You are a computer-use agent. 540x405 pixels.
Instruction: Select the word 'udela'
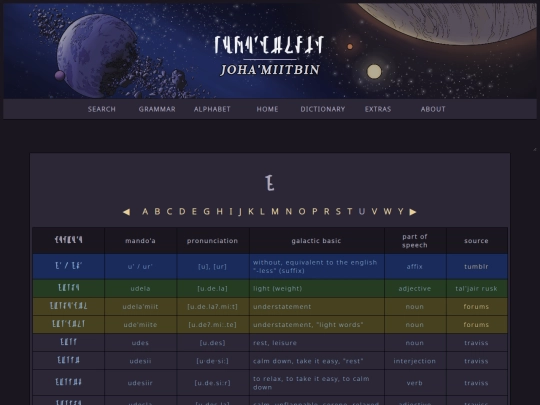(x=140, y=289)
